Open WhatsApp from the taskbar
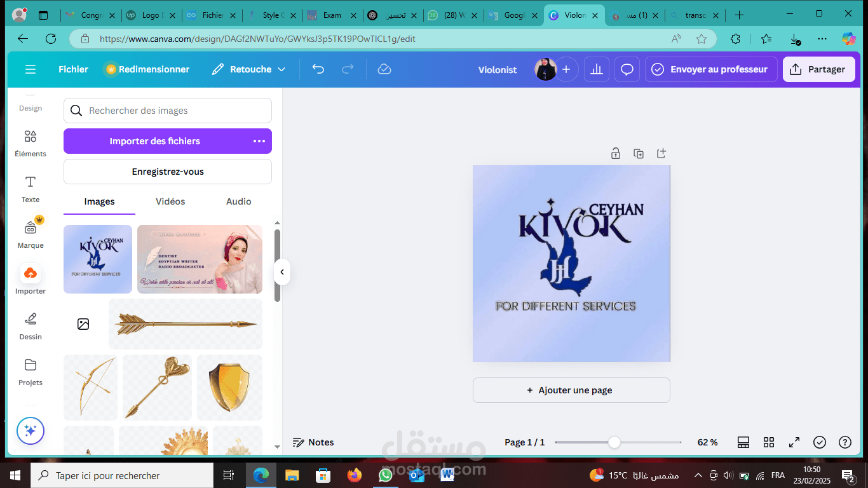 pyautogui.click(x=385, y=475)
